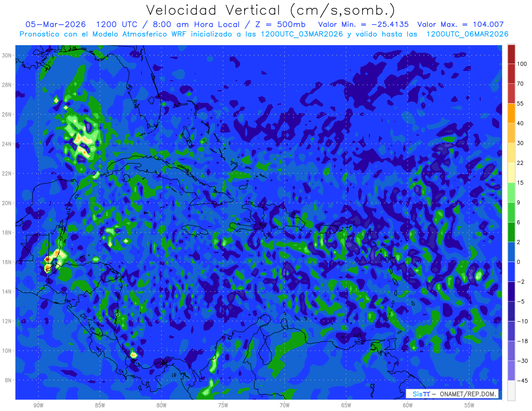Click the longitude label '60W'
The width and height of the screenshot is (532, 411).
point(408,405)
